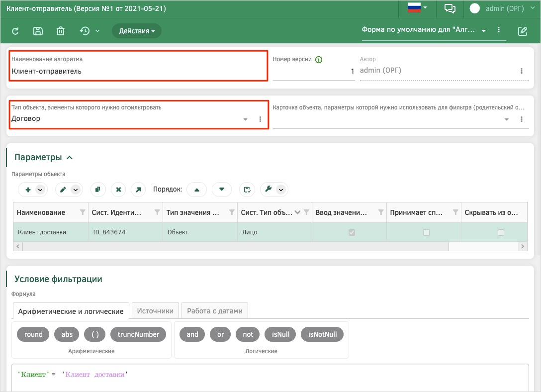Screen dimensions: 541x392
Task: Open parameter with the arrow icon
Action: point(138,190)
